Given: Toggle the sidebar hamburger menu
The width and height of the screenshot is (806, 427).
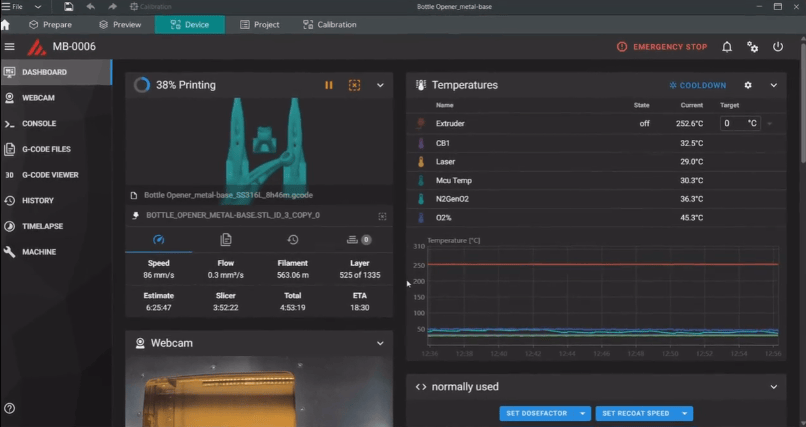Looking at the screenshot, I should click(10, 47).
